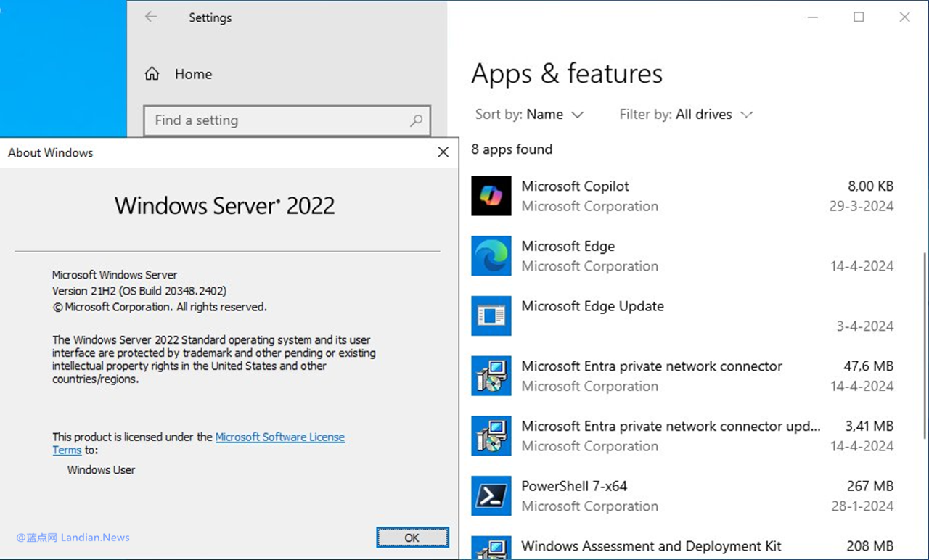Click the Windows Assessment and Deployment Kit icon

point(491,548)
